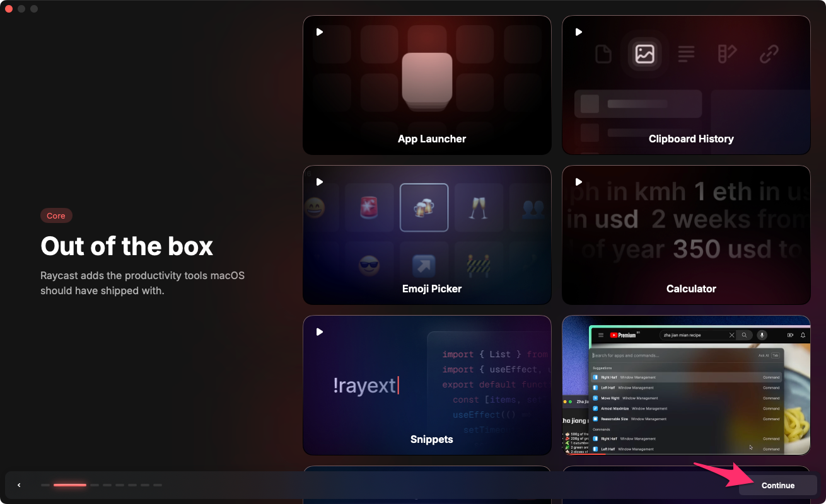
Task: Click the color swatch icon in Clipboard History card
Action: coord(727,54)
